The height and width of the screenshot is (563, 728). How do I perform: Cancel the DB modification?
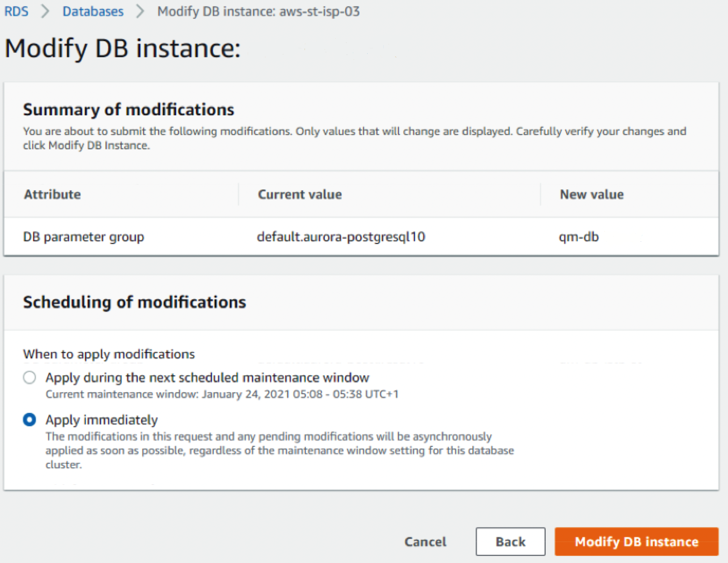(x=425, y=542)
